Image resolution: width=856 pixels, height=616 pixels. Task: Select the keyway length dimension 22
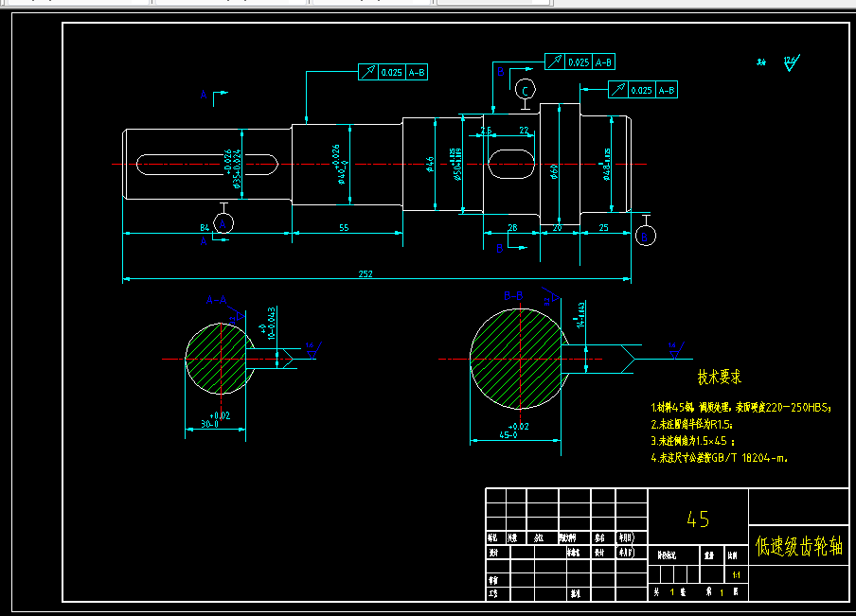pos(524,131)
